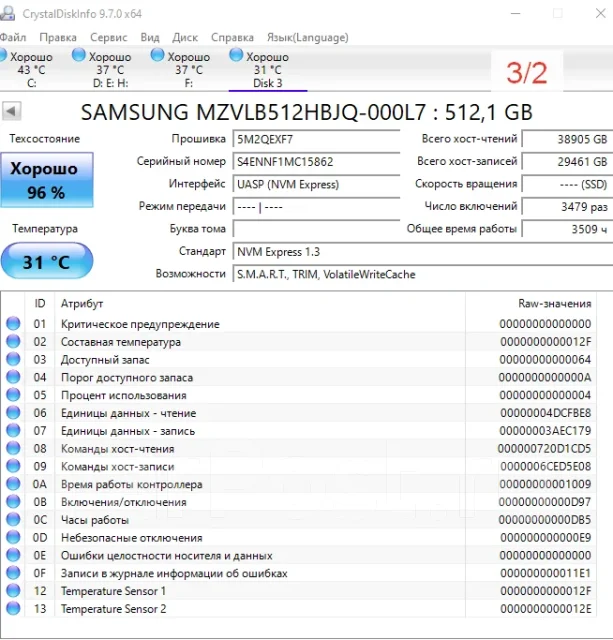Click status icon for 06 Единицы данных - чтение
The width and height of the screenshot is (613, 640).
pos(13,413)
